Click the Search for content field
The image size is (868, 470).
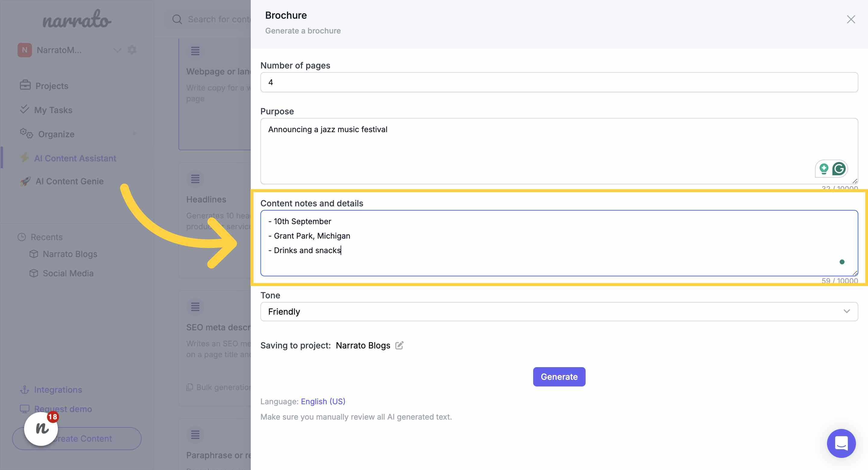[219, 19]
